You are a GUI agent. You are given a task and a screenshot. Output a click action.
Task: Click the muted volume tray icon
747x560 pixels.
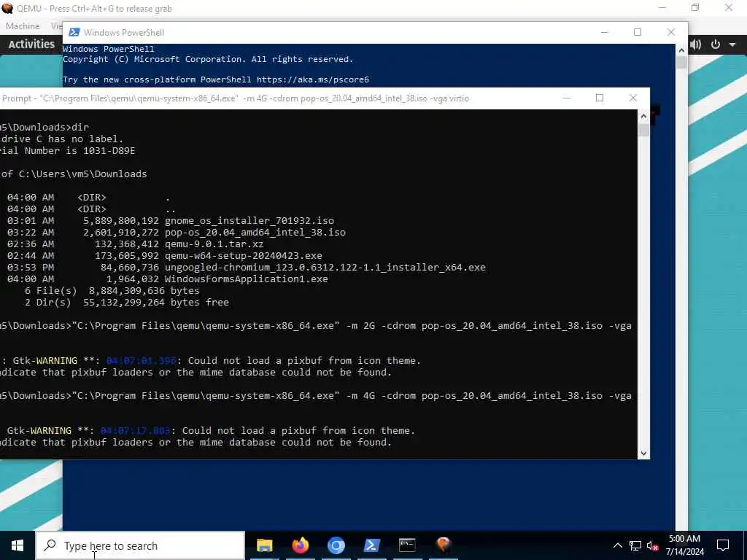click(x=653, y=545)
